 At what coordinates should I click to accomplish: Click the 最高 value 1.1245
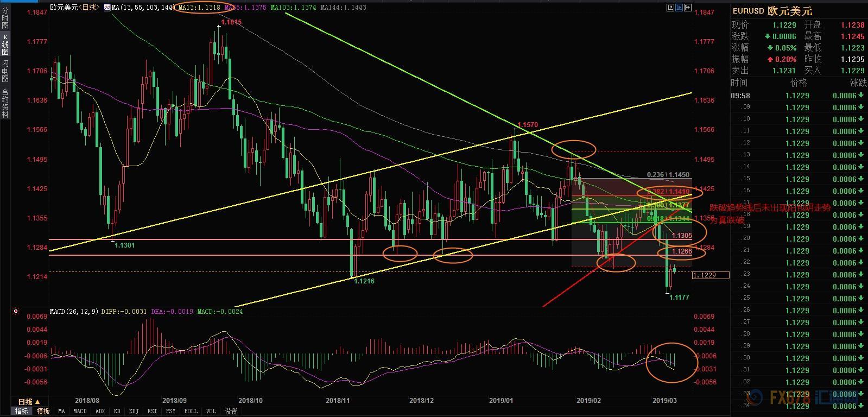(x=852, y=36)
